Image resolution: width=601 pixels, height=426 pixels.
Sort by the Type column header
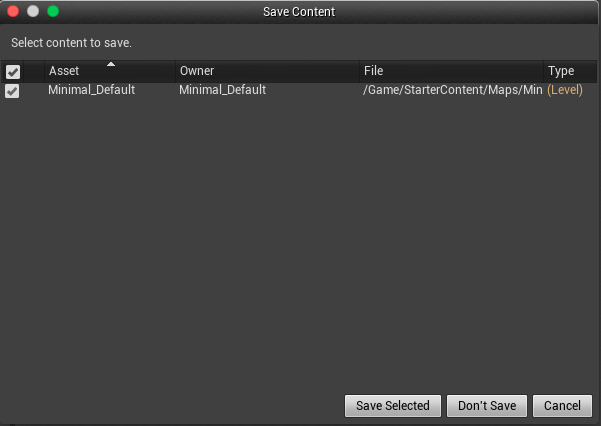click(x=561, y=72)
